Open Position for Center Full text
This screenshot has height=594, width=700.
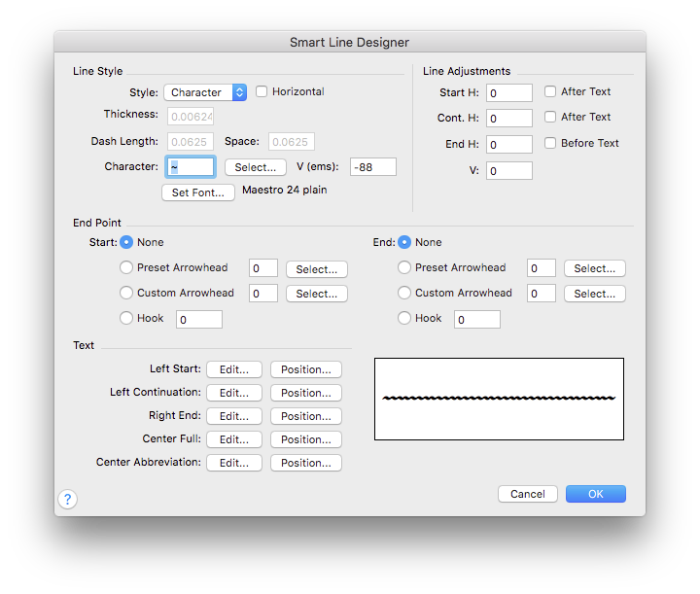(306, 439)
